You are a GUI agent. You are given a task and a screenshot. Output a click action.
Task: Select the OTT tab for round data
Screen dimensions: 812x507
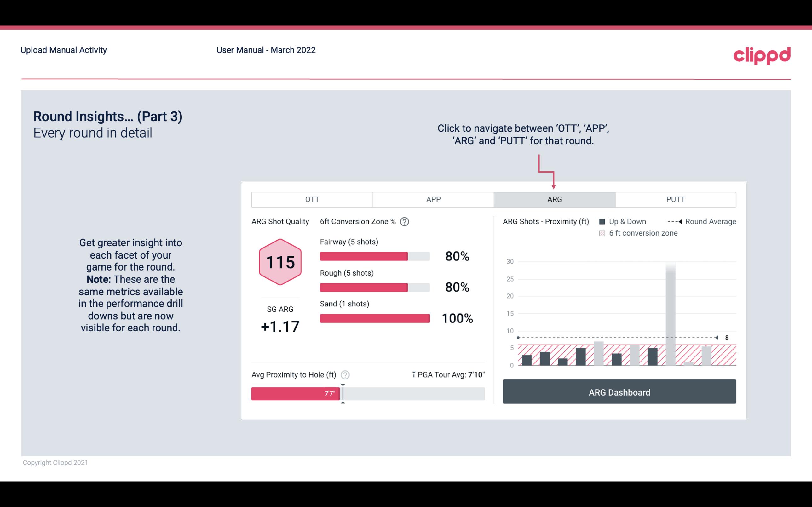[312, 200]
